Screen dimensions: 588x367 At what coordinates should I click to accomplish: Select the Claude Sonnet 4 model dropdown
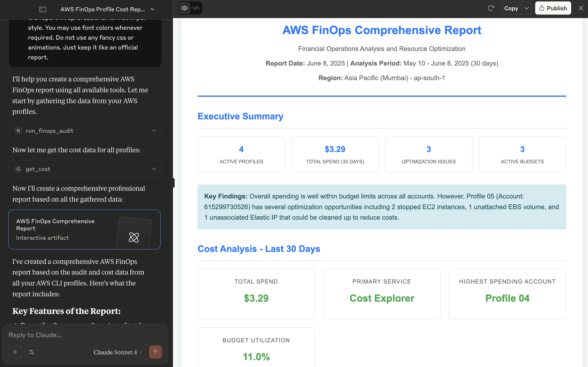pos(118,352)
